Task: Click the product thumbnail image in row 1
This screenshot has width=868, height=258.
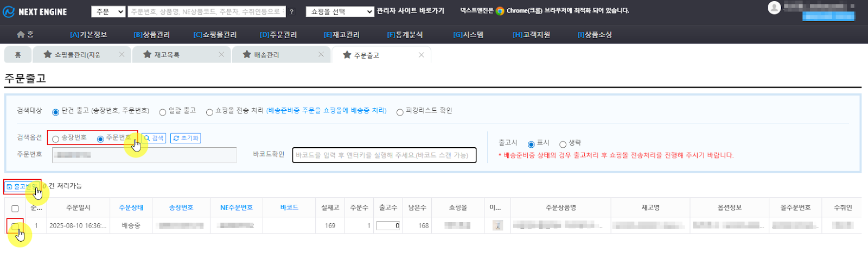Action: point(497,225)
